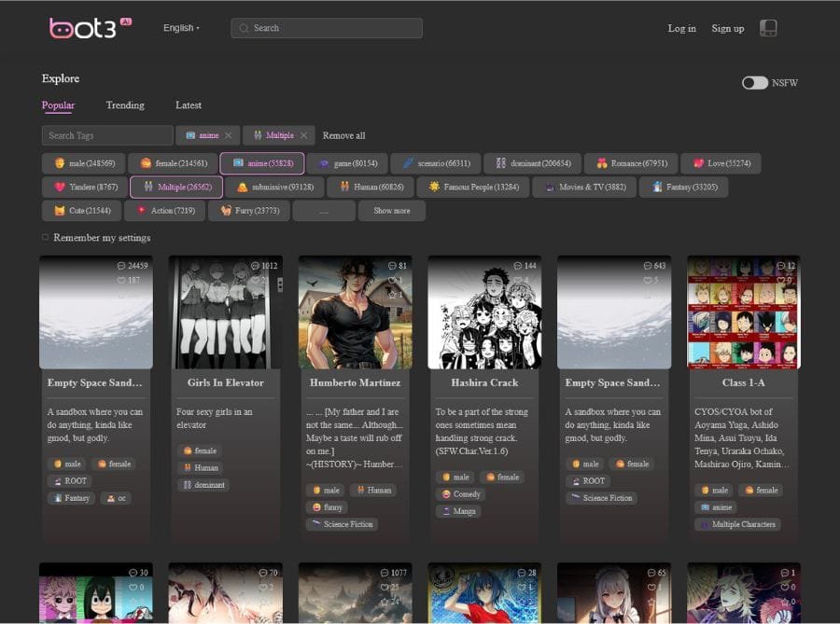The width and height of the screenshot is (840, 624).
Task: Remove the anime tag filter with X
Action: 229,135
